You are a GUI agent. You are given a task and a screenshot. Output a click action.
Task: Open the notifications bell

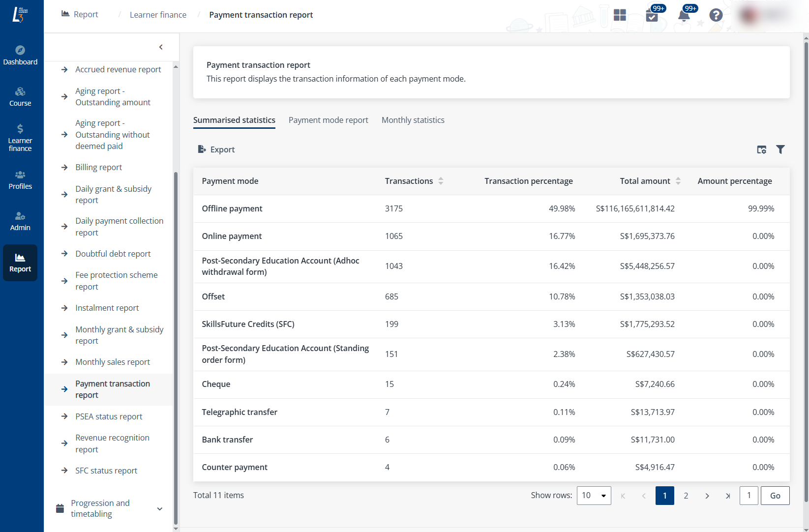click(x=684, y=16)
